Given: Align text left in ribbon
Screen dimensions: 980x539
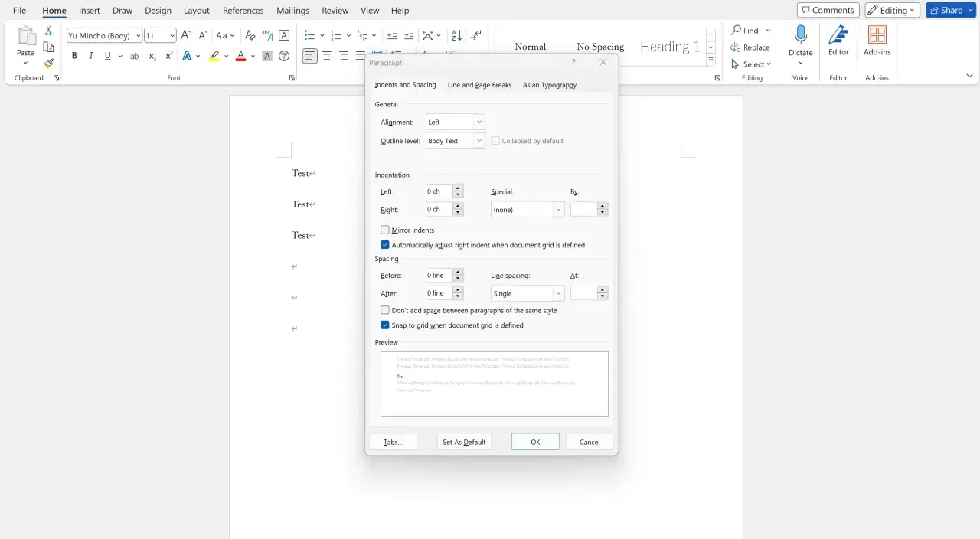Looking at the screenshot, I should [309, 56].
